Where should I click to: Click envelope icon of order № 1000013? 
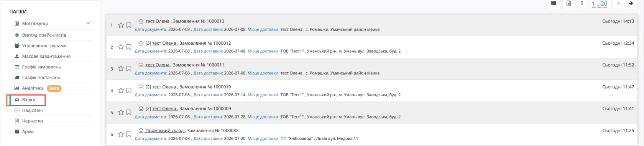click(x=141, y=21)
